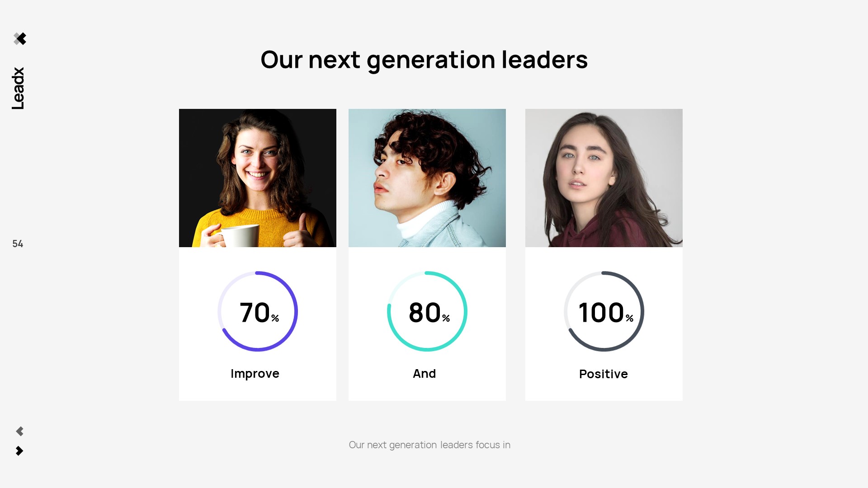The height and width of the screenshot is (488, 868).
Task: Open photo of woman in maroon hoodie
Action: [x=604, y=178]
